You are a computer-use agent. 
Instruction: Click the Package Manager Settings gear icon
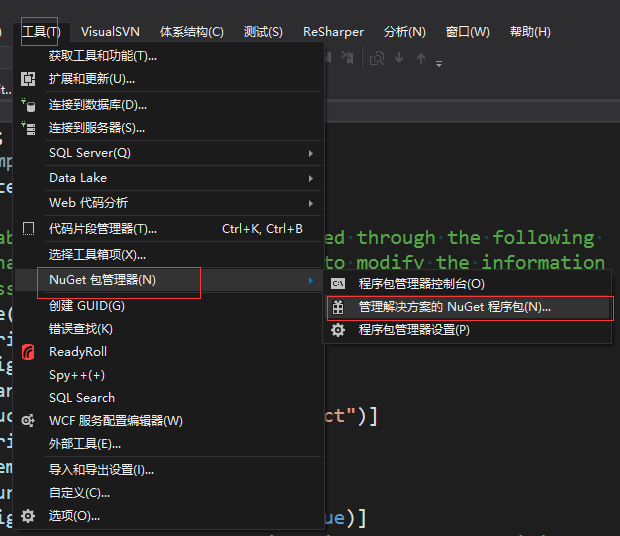click(x=338, y=330)
